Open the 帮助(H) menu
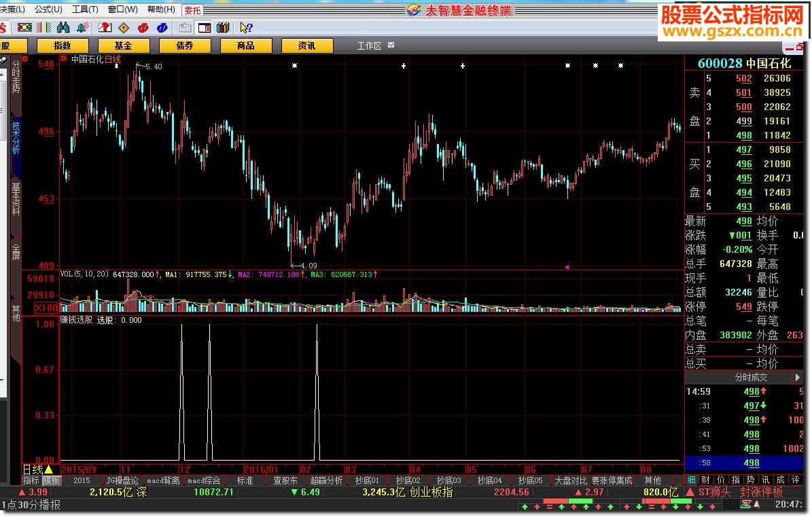 click(161, 10)
